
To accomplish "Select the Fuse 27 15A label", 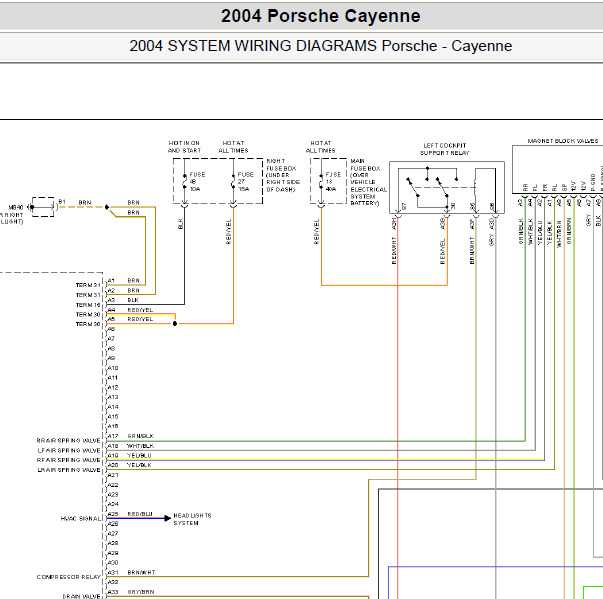I will tap(245, 181).
